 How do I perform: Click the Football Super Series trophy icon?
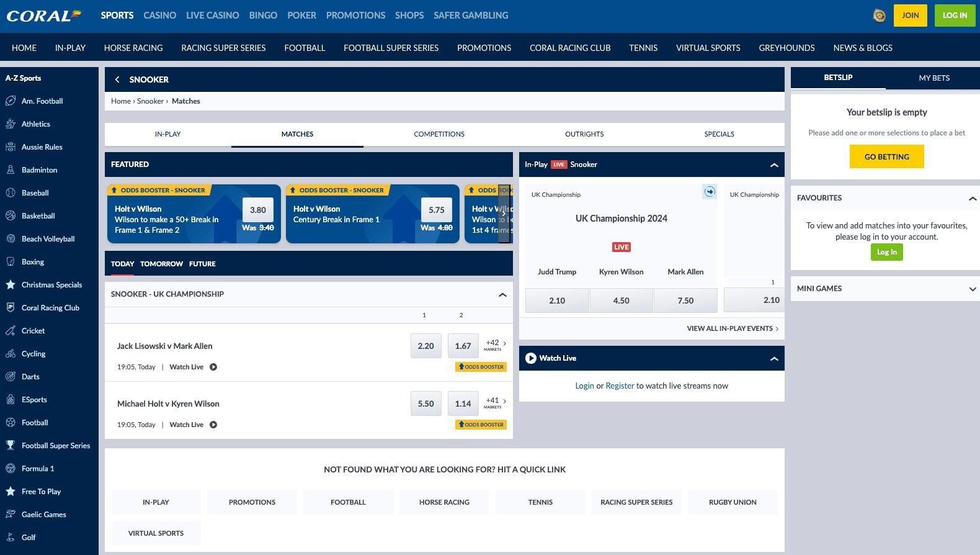(11, 446)
